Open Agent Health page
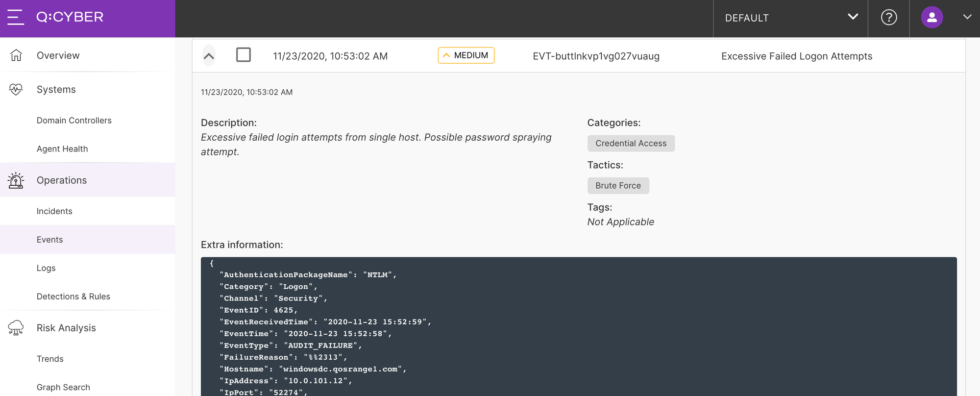This screenshot has height=396, width=980. pos(62,149)
